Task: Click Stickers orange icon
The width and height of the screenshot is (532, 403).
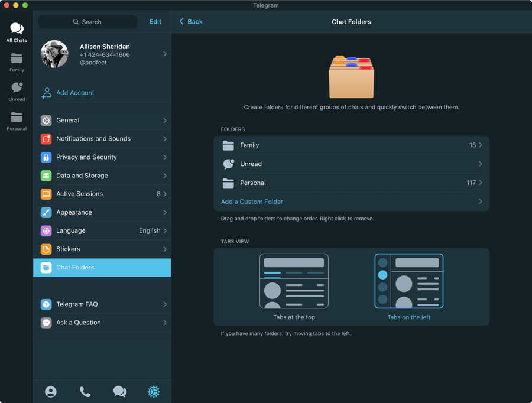Action: (46, 249)
